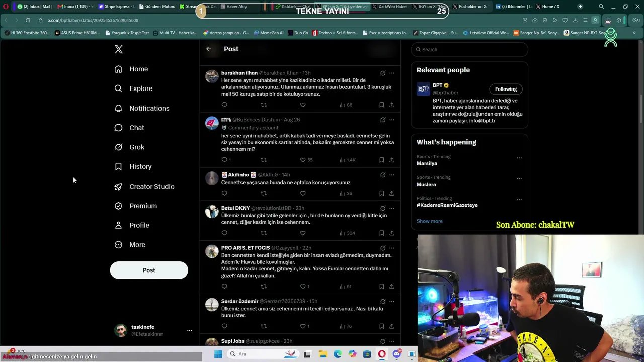Screen dimensions: 644x362
Task: Open more options on burakhan ilhan's post
Action: click(x=392, y=73)
